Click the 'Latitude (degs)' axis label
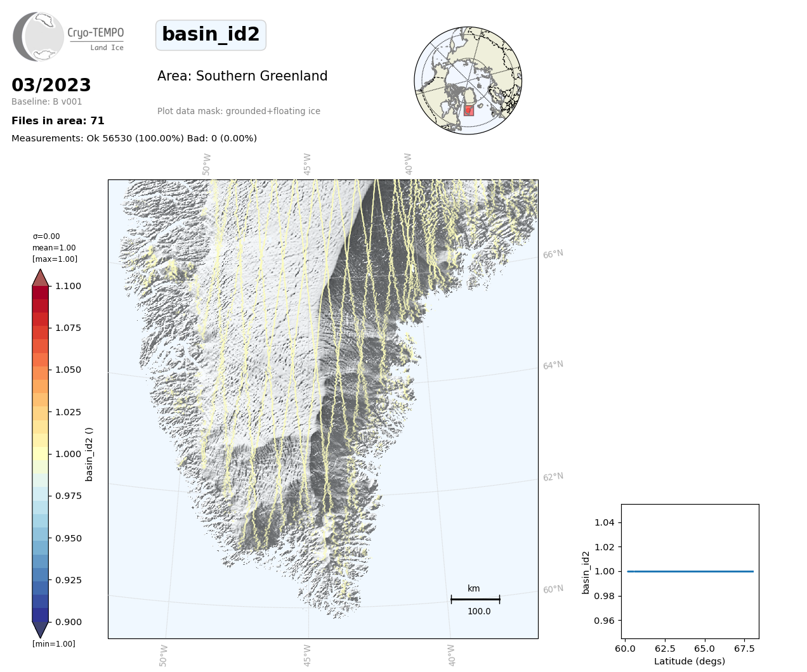 point(690,661)
